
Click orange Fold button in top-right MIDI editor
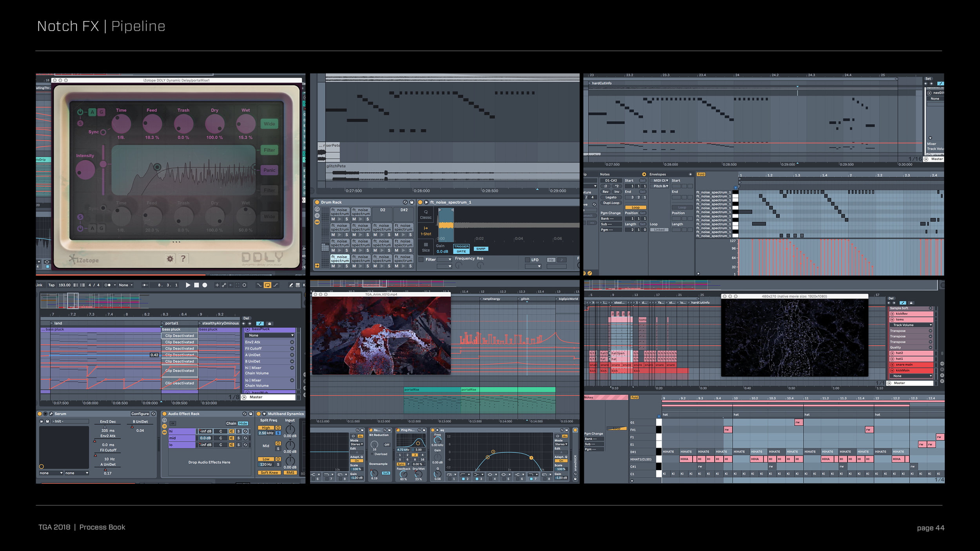pyautogui.click(x=701, y=174)
